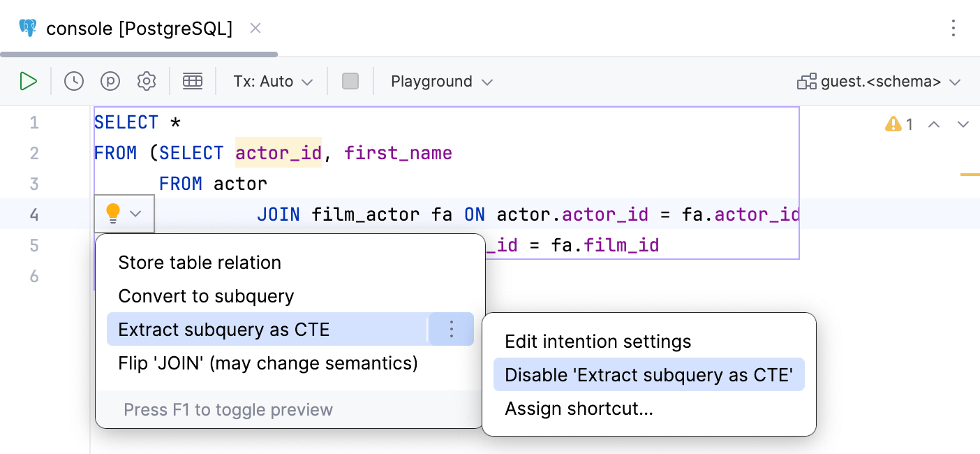The height and width of the screenshot is (454, 980).
Task: Open the vertical three-dot tab options menu
Action: (953, 28)
